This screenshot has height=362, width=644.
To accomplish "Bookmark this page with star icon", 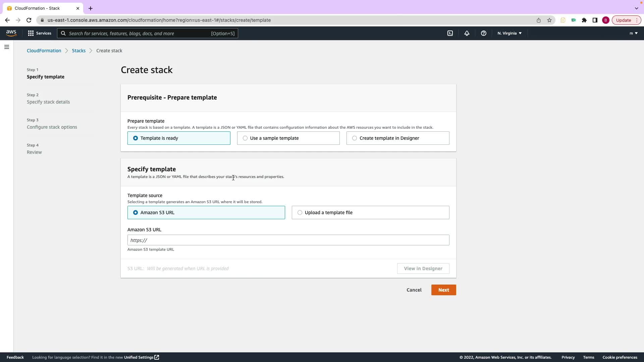I will point(549,20).
